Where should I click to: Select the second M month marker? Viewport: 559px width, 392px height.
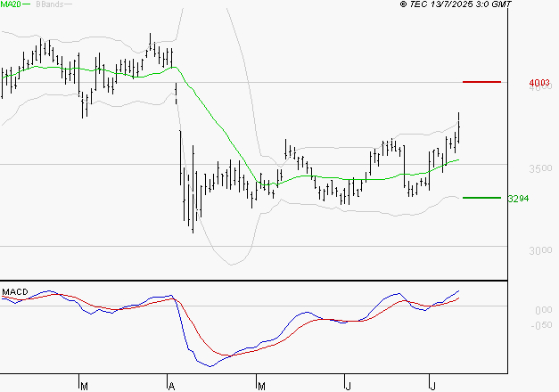[261, 386]
